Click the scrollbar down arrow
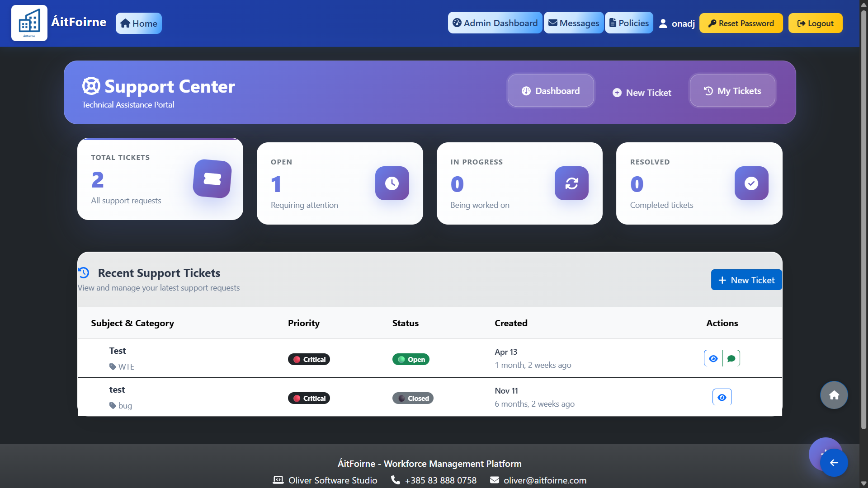The width and height of the screenshot is (868, 488). coord(863,483)
